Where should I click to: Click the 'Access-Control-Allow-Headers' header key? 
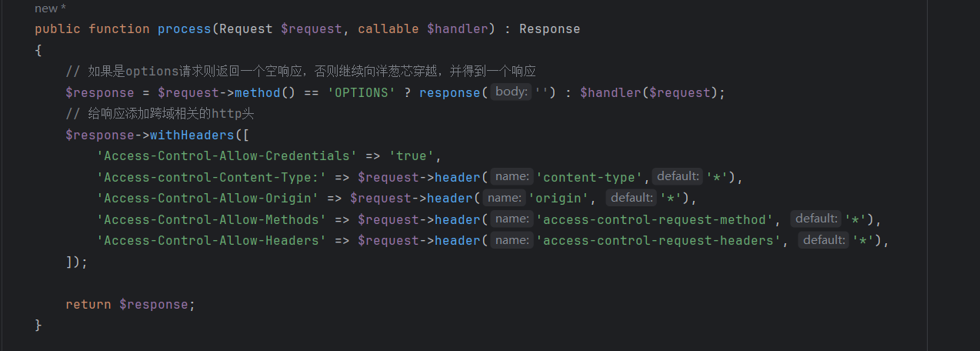coord(212,241)
